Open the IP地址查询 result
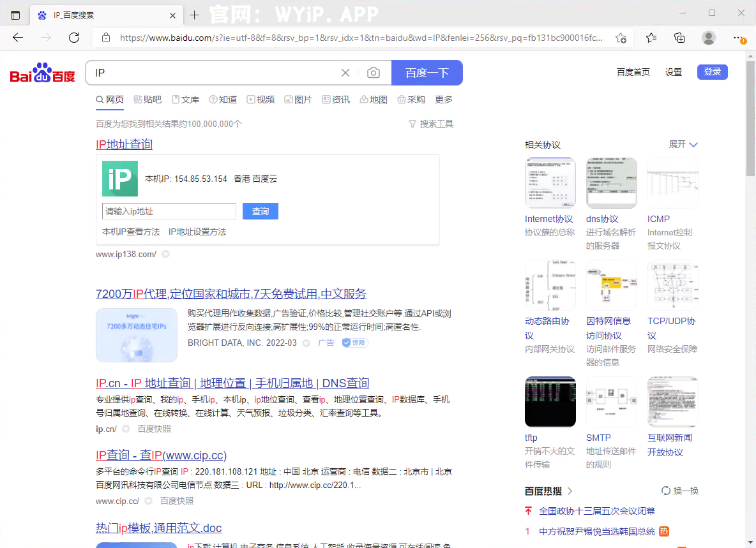Viewport: 756px width, 548px height. pos(124,144)
